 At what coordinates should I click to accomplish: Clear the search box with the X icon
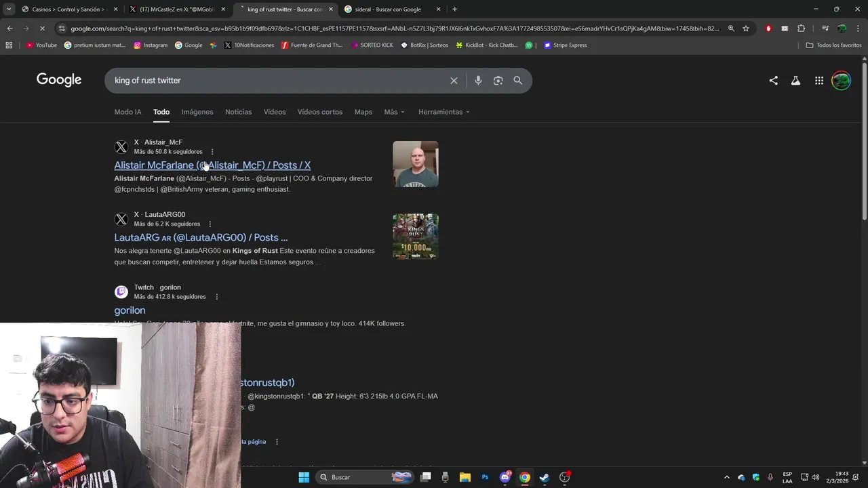454,81
